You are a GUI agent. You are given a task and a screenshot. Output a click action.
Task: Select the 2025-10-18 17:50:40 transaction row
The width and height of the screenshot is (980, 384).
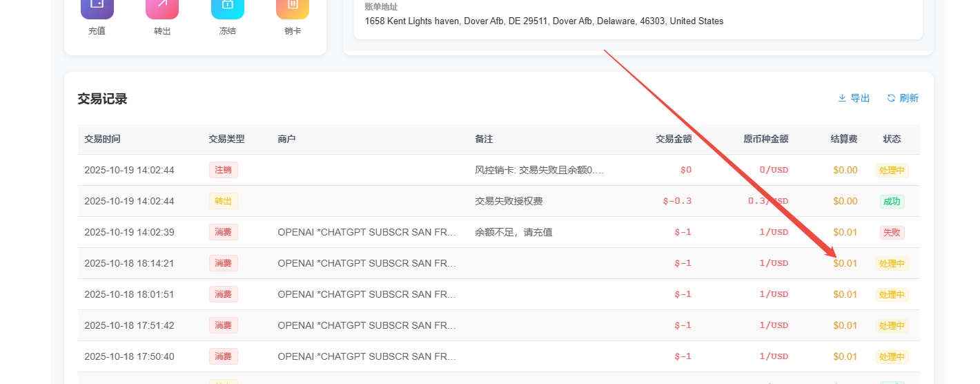(x=498, y=356)
